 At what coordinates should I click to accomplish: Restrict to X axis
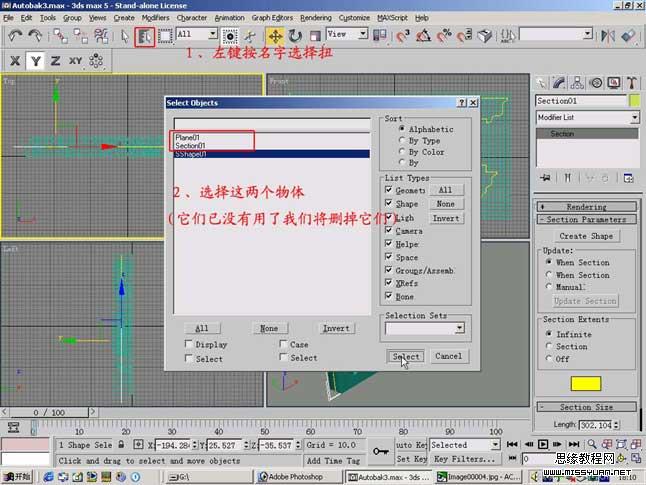click(15, 61)
